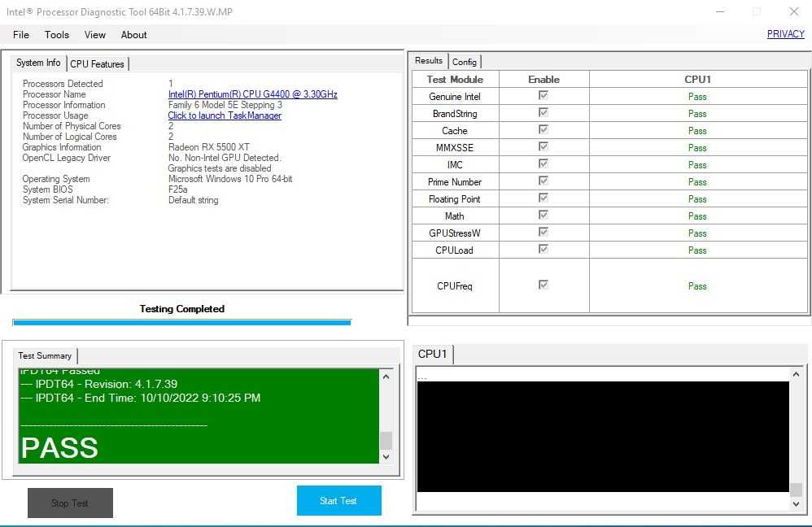The width and height of the screenshot is (812, 527).
Task: Toggle the Genuine Intel test checkbox
Action: 544,95
